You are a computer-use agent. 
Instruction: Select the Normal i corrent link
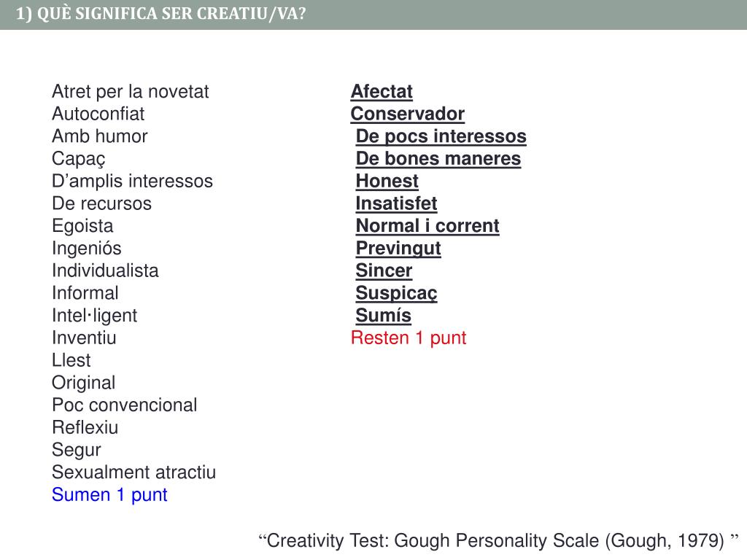click(x=427, y=226)
